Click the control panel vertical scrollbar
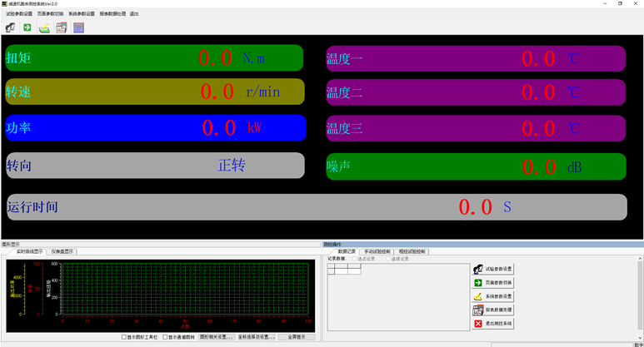This screenshot has width=644, height=347. click(x=639, y=291)
